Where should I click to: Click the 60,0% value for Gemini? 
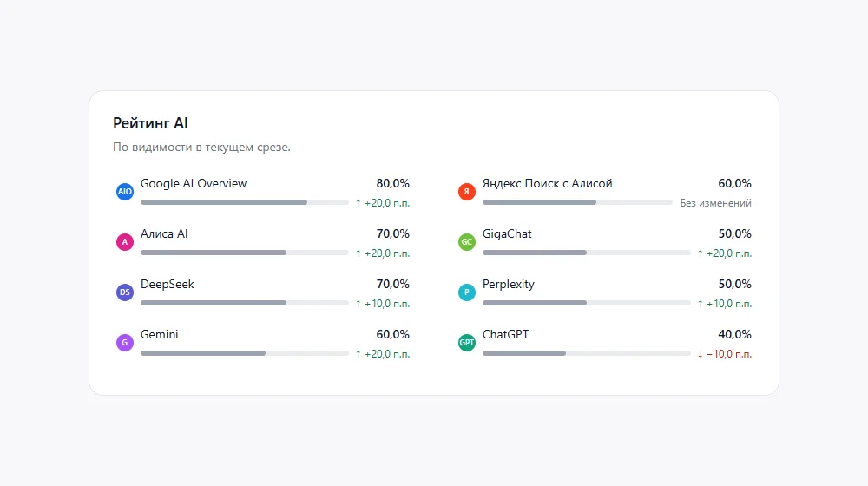393,335
